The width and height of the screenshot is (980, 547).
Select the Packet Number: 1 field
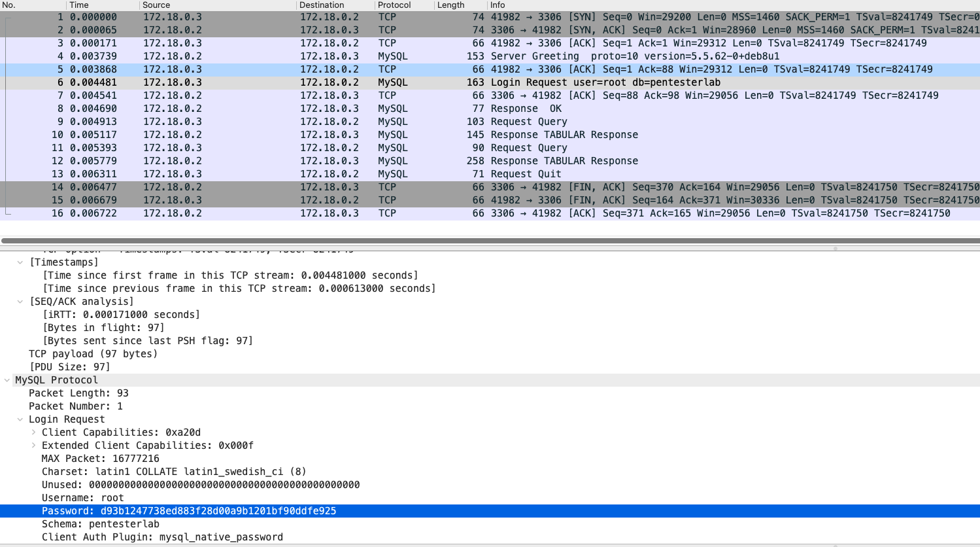[x=76, y=406]
